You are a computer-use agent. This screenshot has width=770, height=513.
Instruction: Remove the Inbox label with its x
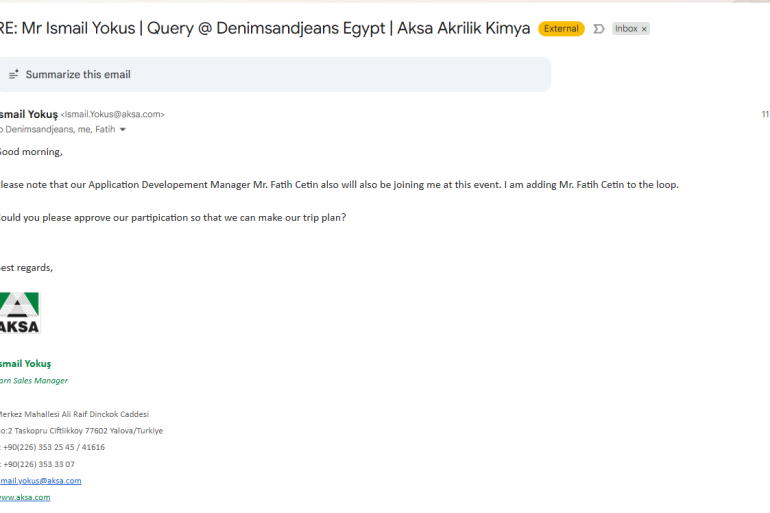point(644,29)
